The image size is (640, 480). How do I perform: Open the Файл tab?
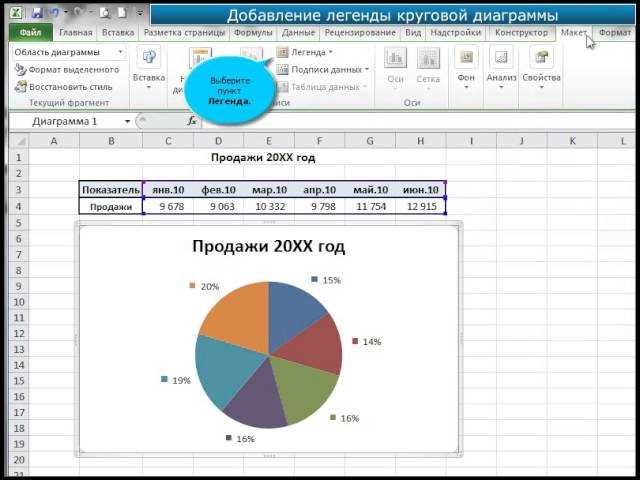[31, 33]
